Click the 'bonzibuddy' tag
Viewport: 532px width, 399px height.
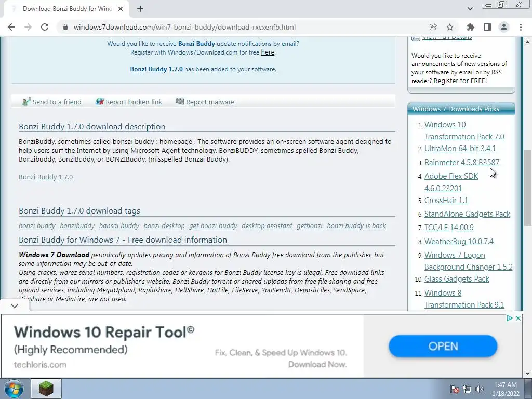click(77, 225)
